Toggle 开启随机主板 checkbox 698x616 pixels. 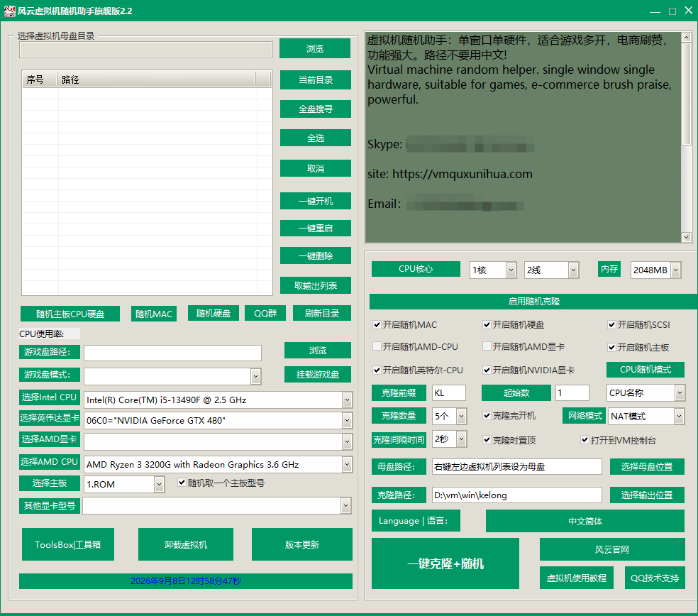pyautogui.click(x=611, y=347)
